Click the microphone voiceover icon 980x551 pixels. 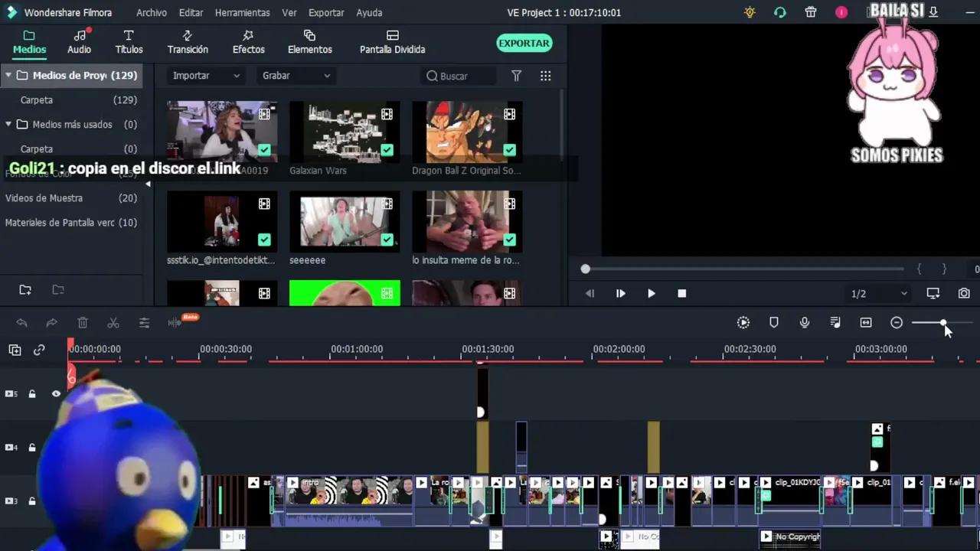804,323
